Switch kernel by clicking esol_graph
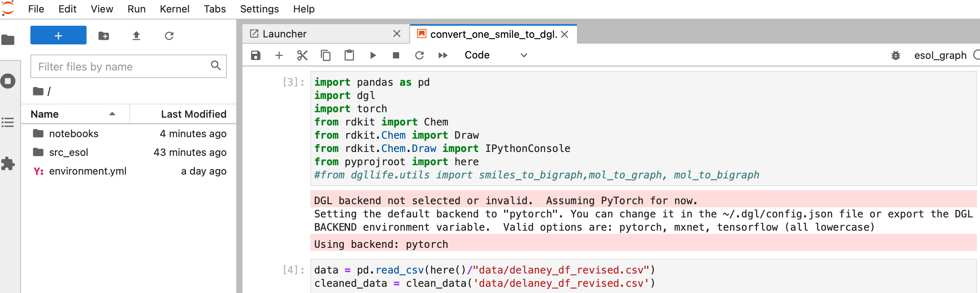Image resolution: width=980 pixels, height=293 pixels. [940, 55]
